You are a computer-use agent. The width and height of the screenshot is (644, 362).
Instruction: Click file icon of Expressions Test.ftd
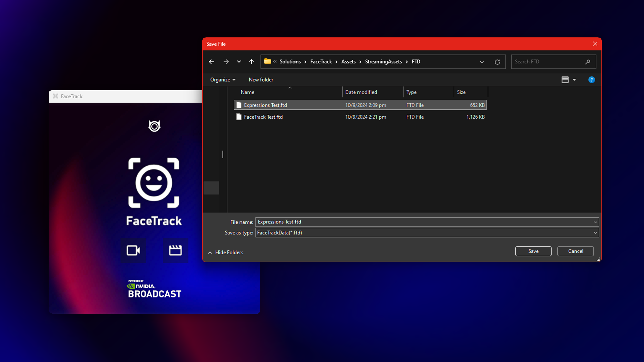coord(239,105)
